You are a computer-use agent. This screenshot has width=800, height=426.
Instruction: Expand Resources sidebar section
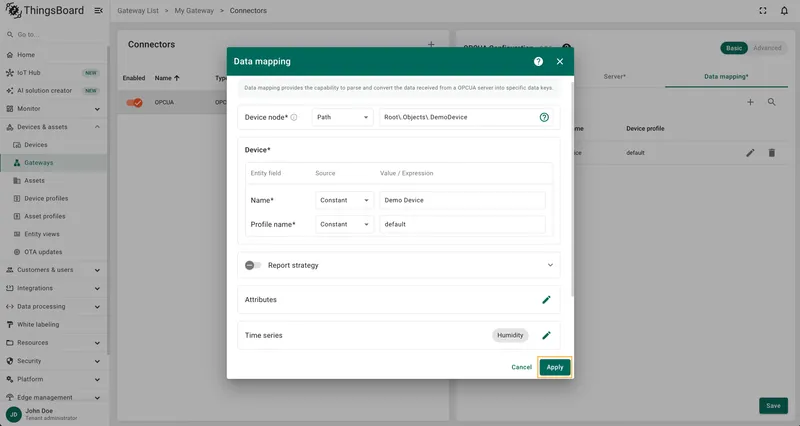tap(54, 343)
